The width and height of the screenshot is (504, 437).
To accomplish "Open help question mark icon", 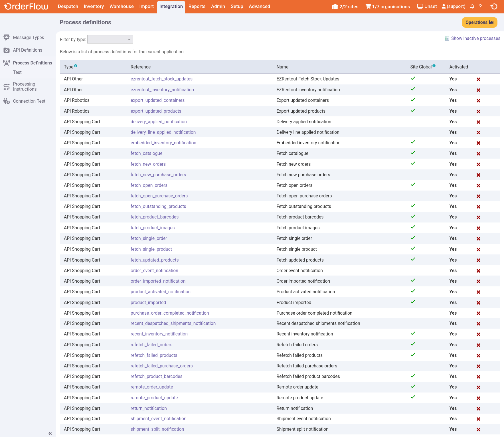I will pyautogui.click(x=480, y=6).
